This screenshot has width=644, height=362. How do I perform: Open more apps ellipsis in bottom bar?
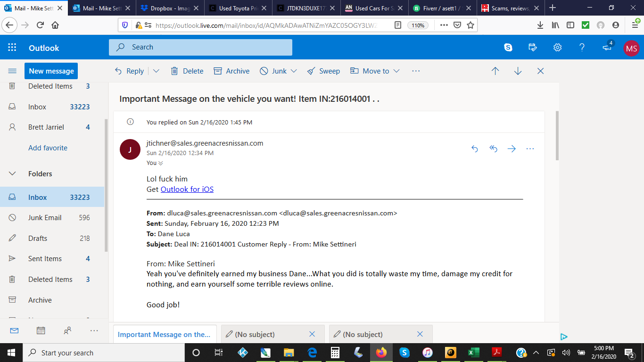(94, 330)
